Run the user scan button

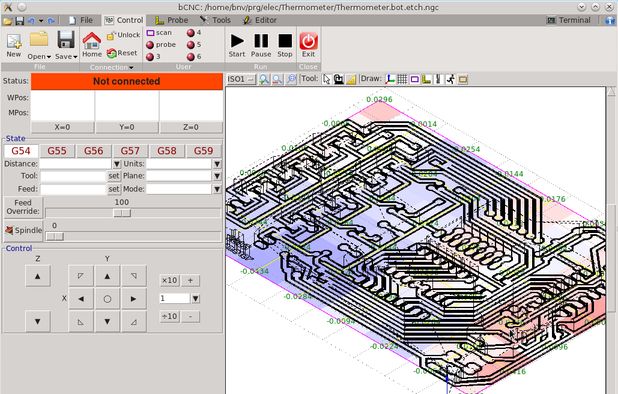[159, 33]
